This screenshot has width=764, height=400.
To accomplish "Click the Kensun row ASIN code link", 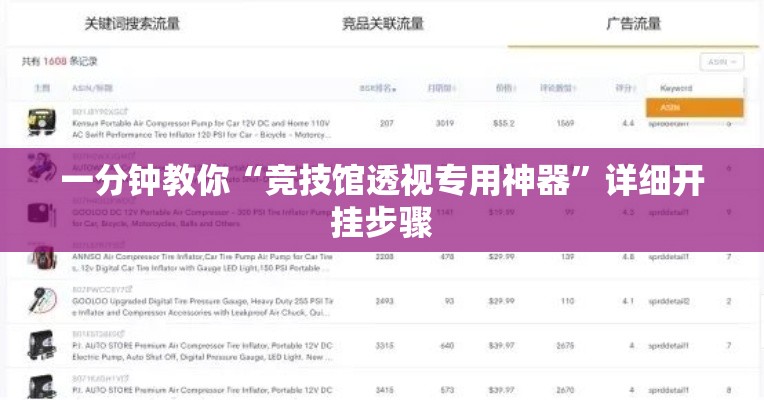I will coord(97,112).
